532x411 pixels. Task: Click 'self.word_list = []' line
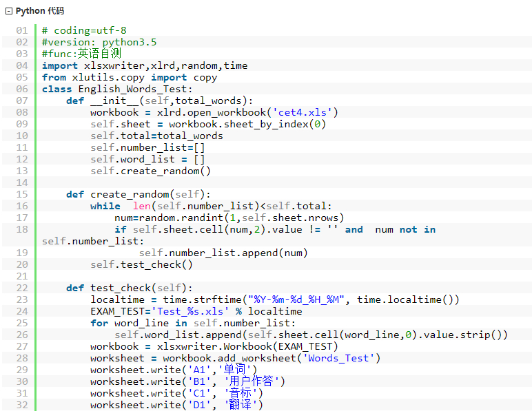147,159
